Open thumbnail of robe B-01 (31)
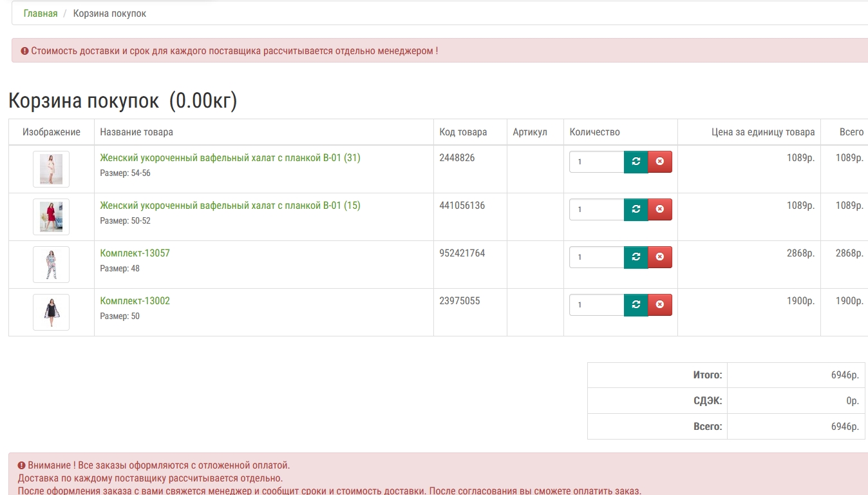Screen dimensions: 868x495 point(51,169)
